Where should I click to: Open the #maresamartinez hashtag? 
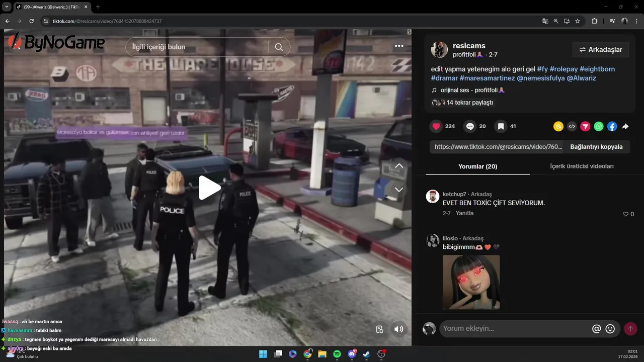(487, 78)
